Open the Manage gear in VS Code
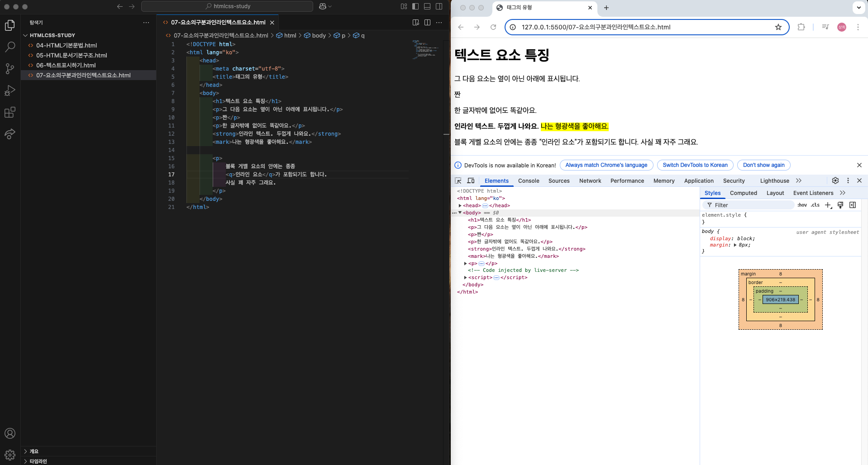The height and width of the screenshot is (465, 868). coord(10,455)
